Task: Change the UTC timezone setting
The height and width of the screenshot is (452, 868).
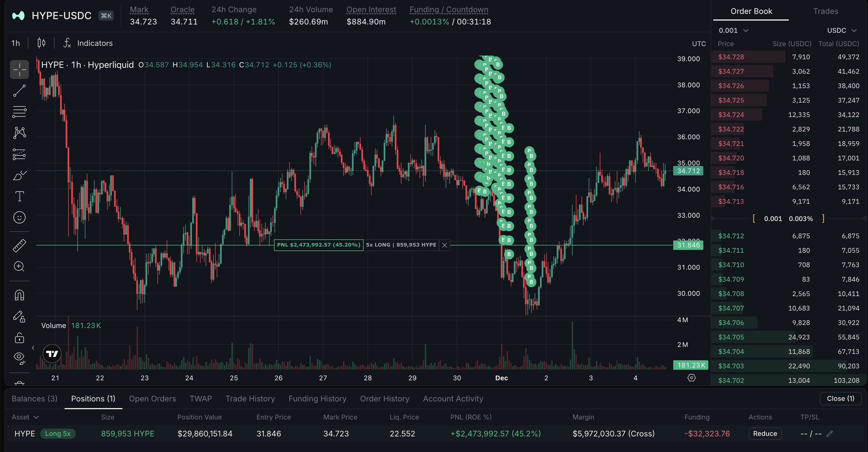Action: [699, 44]
